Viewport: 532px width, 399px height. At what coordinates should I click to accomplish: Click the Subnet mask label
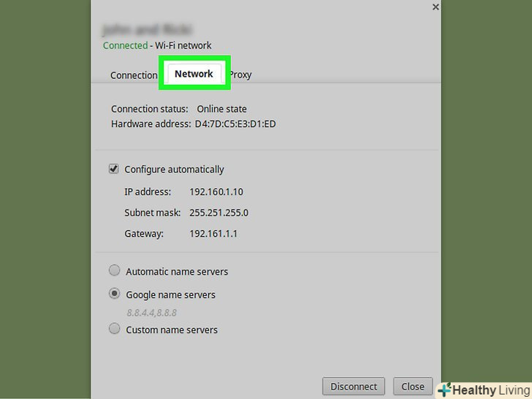152,213
